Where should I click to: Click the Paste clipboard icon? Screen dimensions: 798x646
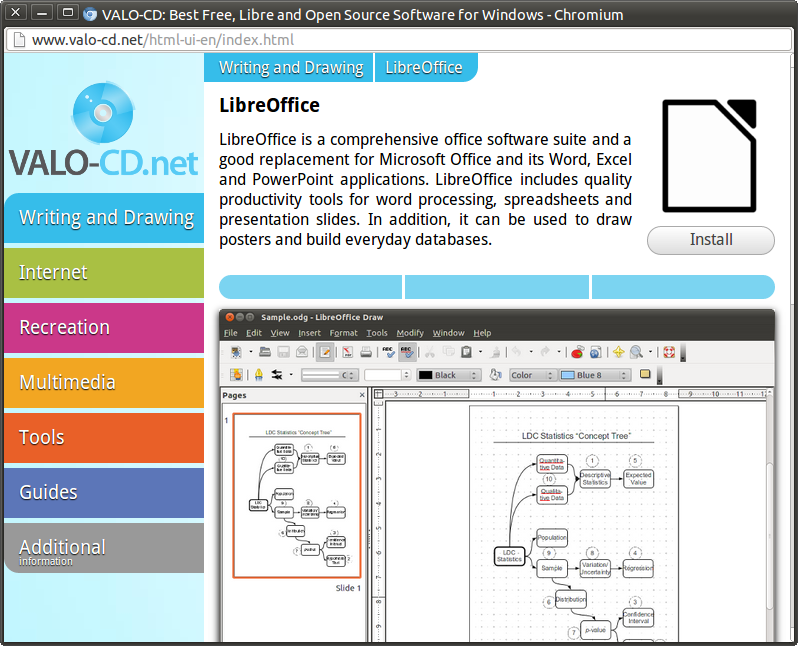click(x=466, y=352)
